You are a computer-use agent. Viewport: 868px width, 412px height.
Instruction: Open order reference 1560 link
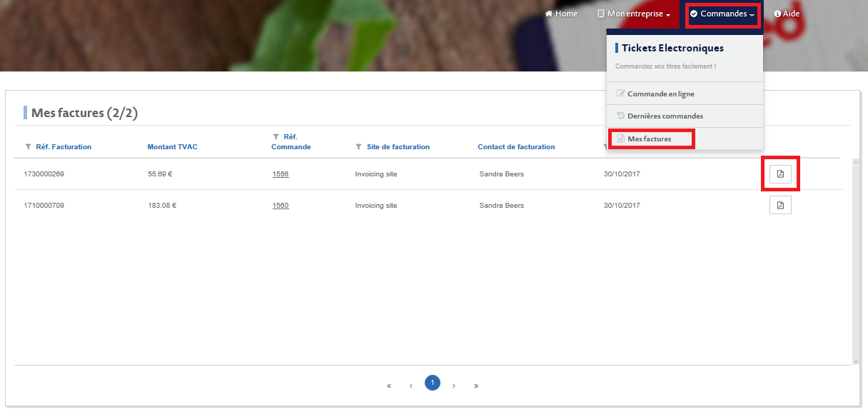point(280,205)
